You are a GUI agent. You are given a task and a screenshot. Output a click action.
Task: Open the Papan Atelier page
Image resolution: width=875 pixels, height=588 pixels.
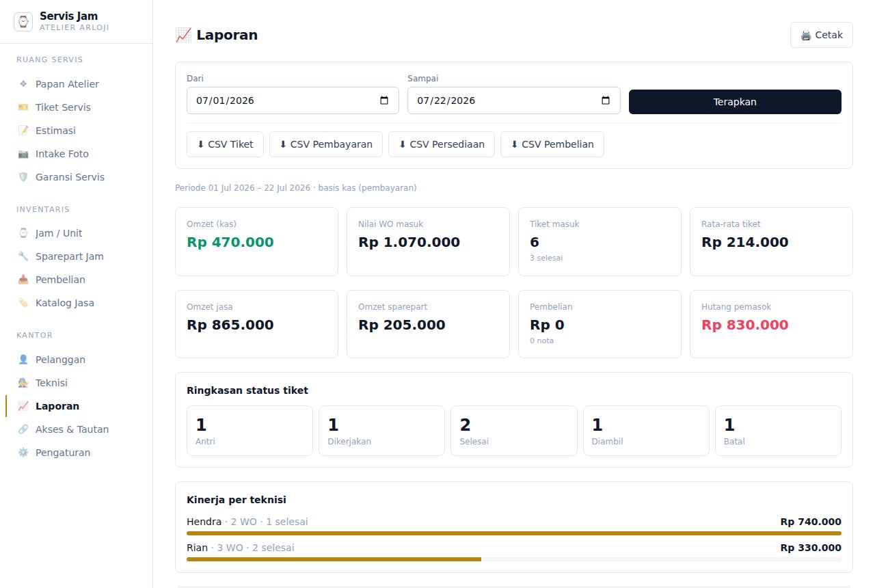click(x=77, y=84)
